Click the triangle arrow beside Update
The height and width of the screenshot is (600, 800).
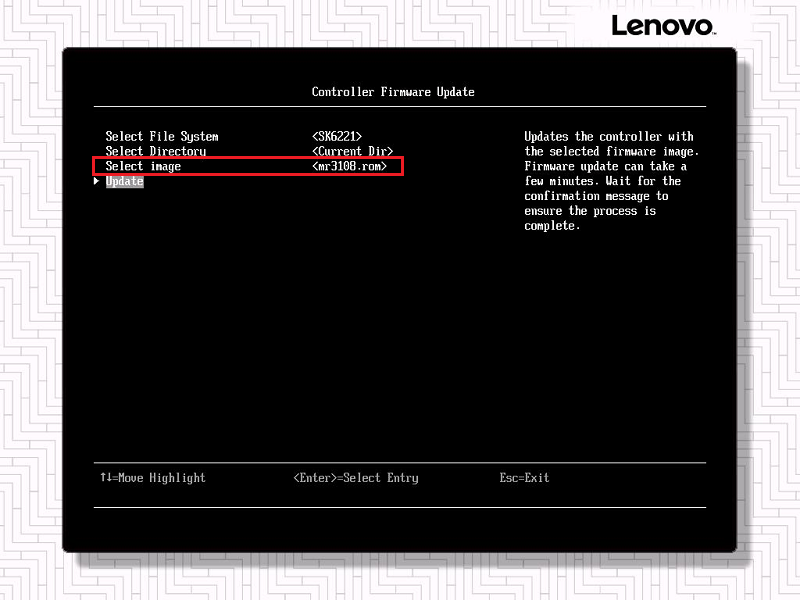click(97, 181)
